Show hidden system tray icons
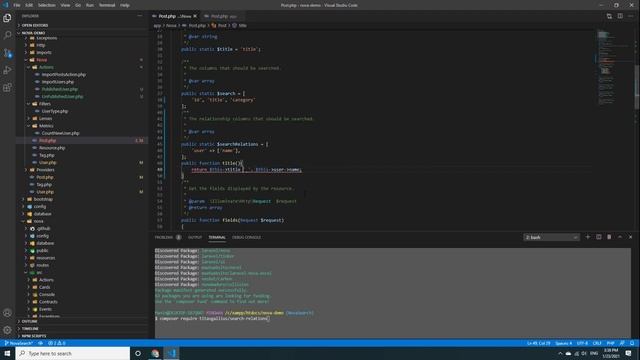 [560, 353]
